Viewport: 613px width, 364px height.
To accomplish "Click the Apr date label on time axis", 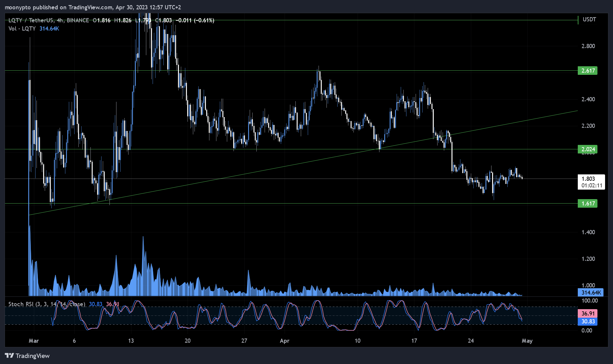I will click(285, 341).
